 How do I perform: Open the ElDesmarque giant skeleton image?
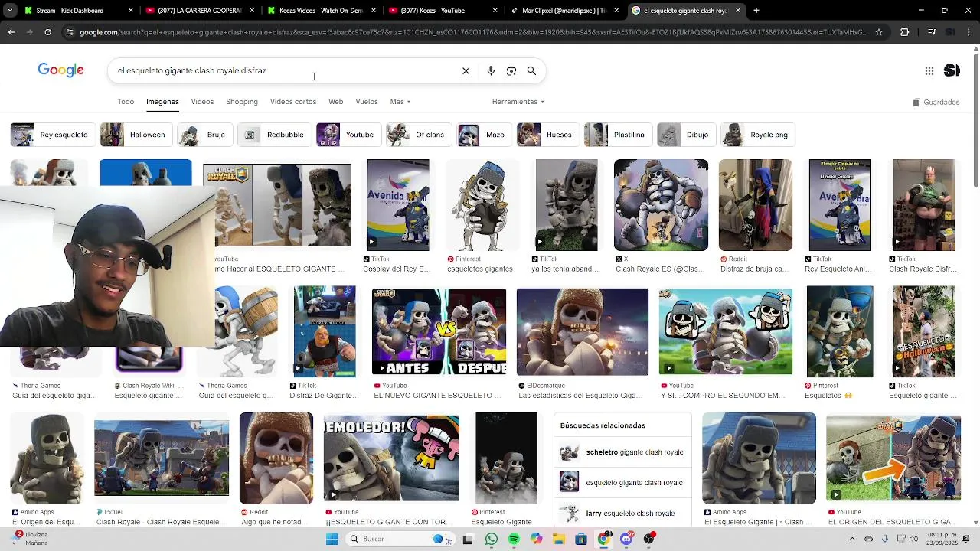(582, 333)
